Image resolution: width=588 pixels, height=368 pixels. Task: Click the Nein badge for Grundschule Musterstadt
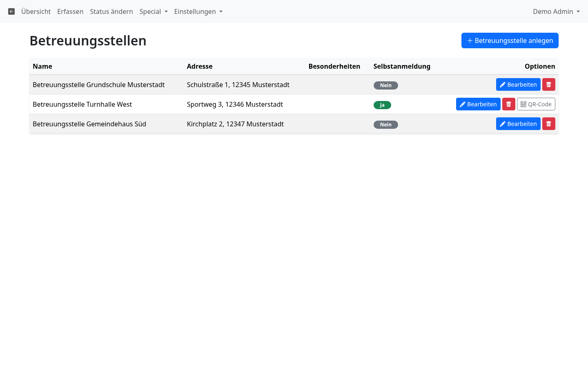click(x=386, y=85)
